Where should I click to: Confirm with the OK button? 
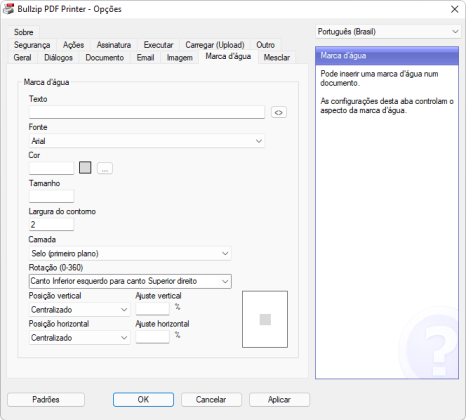[143, 399]
